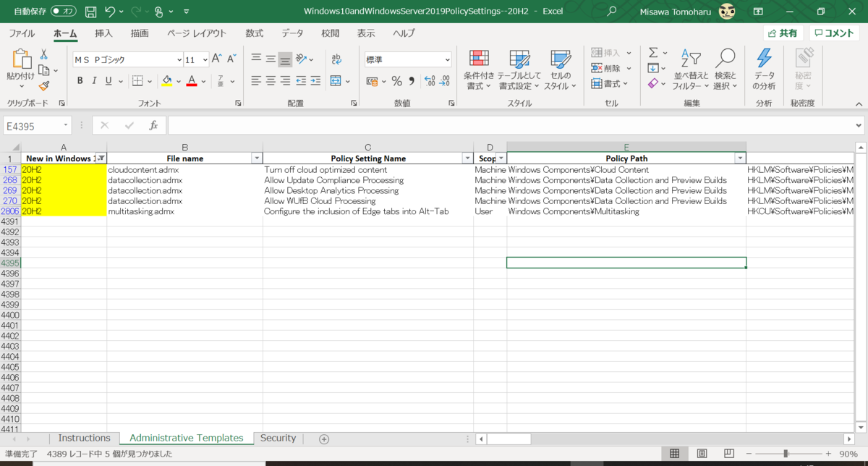Open the font size dropdown

click(205, 60)
